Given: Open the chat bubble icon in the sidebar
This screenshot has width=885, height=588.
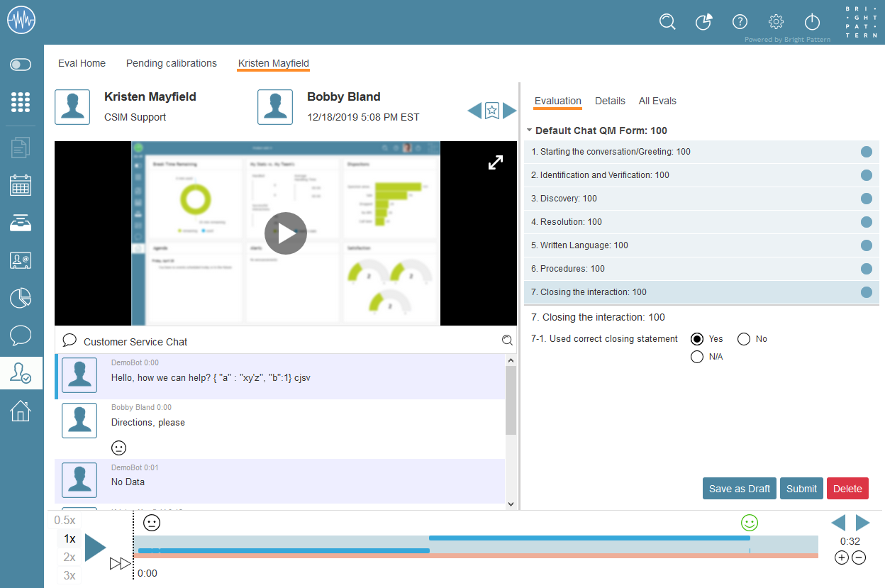Looking at the screenshot, I should click(21, 335).
